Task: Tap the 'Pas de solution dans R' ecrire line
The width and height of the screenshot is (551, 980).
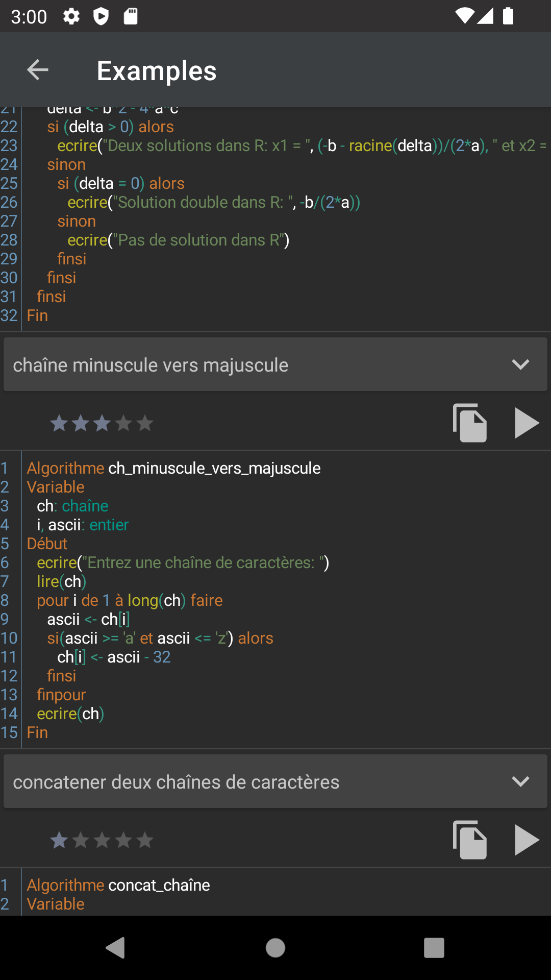Action: (179, 240)
